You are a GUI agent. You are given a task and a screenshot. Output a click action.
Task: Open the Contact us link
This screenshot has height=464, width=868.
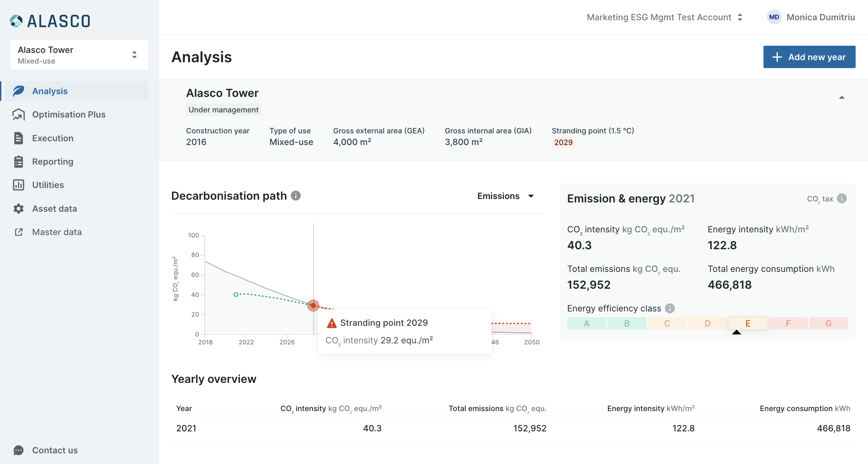click(x=55, y=450)
